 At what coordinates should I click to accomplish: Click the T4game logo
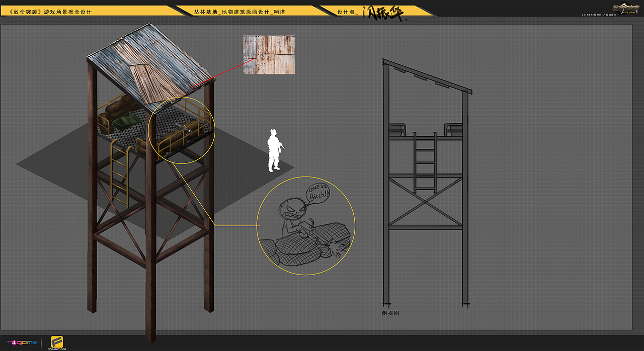21,343
